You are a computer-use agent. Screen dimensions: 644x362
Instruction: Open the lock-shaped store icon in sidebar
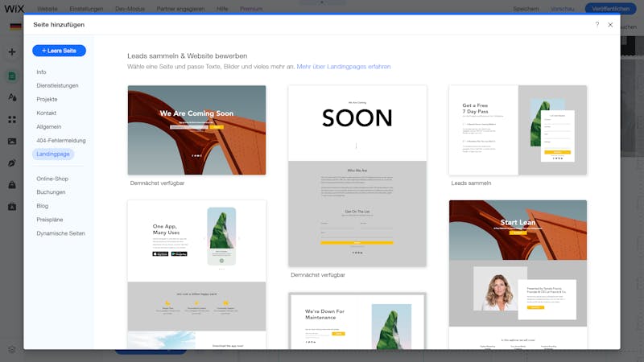point(12,185)
